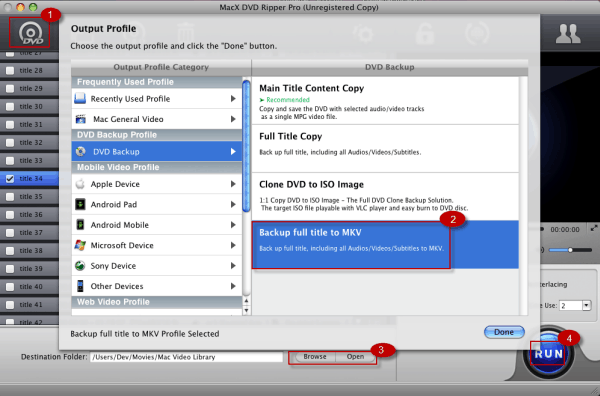Viewport: 600px width, 396px height.
Task: Click the Microsoft Device Windows icon
Action: coord(80,245)
